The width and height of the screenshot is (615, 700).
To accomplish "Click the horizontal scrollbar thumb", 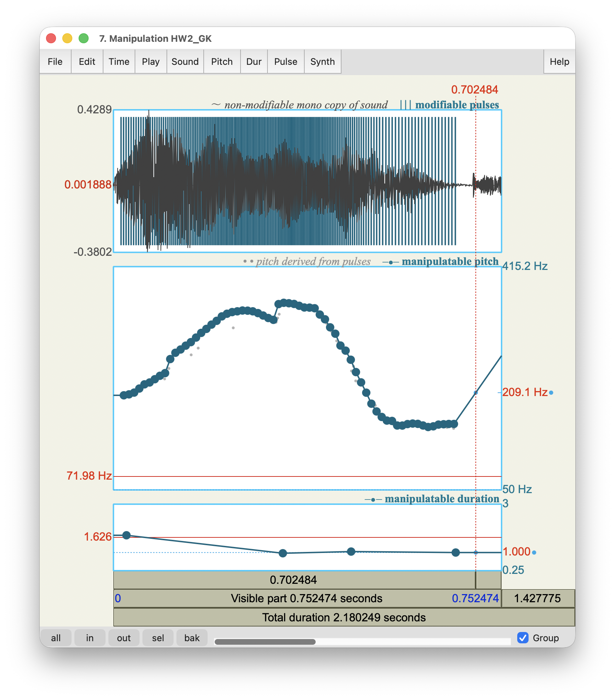I will tap(265, 642).
